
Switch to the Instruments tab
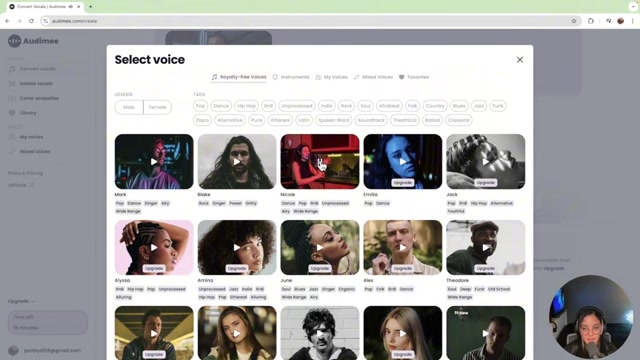[x=291, y=77]
